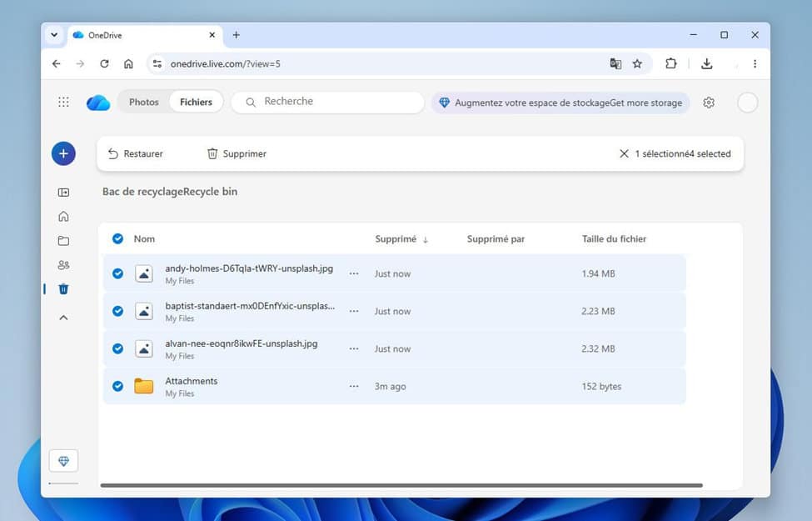Open more options for baptist-standaert file
Viewport: 812px width, 521px height.
tap(354, 311)
